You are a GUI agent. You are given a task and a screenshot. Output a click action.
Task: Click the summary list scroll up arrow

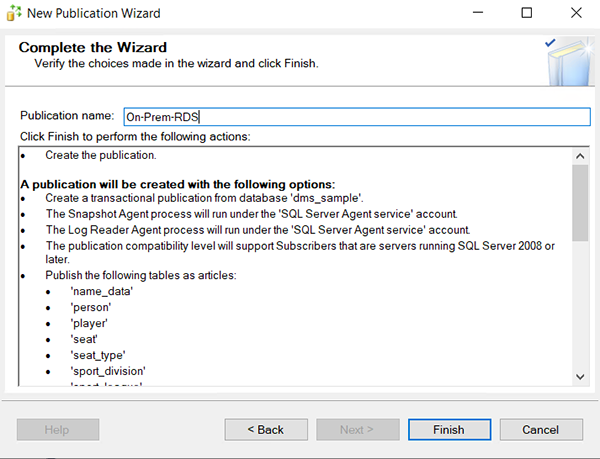point(580,156)
